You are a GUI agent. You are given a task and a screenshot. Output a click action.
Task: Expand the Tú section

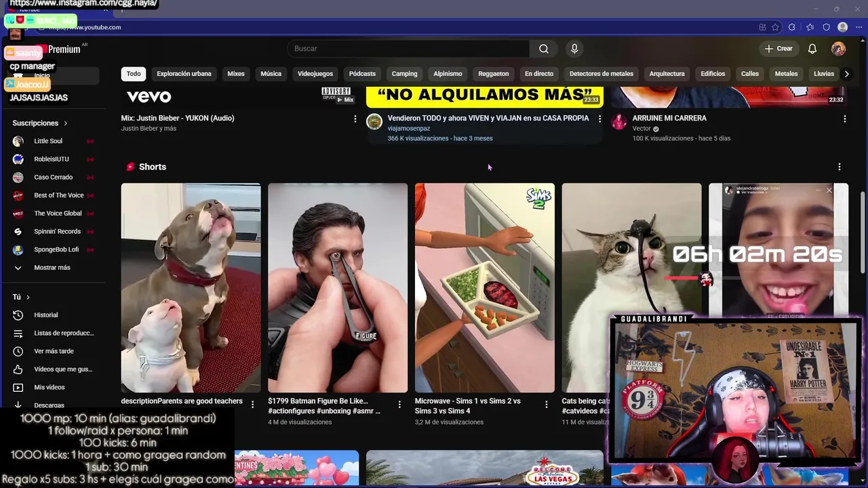pyautogui.click(x=21, y=297)
